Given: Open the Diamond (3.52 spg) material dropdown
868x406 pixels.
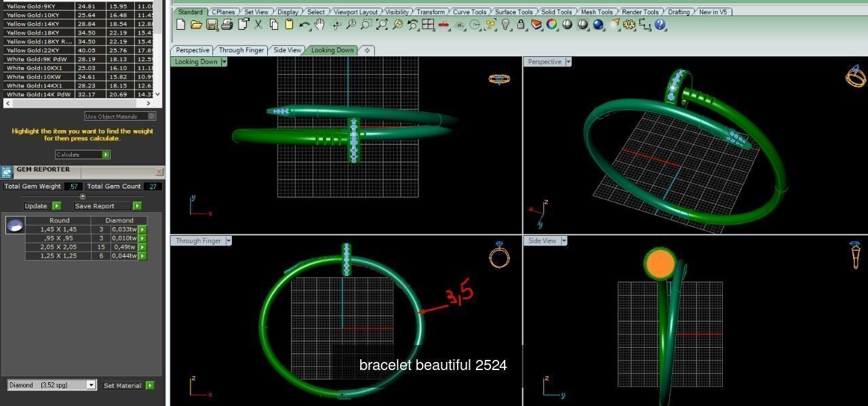Looking at the screenshot, I should (x=92, y=385).
